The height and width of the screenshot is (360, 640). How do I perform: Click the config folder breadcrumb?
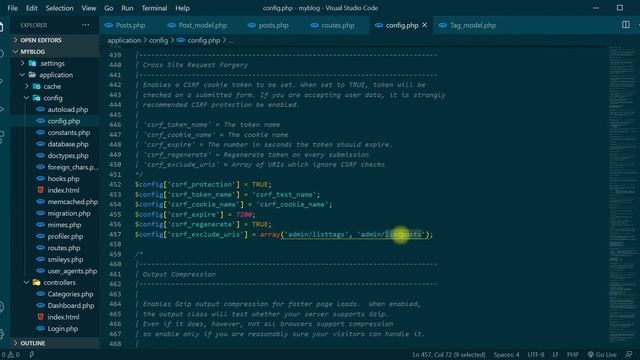[158, 40]
